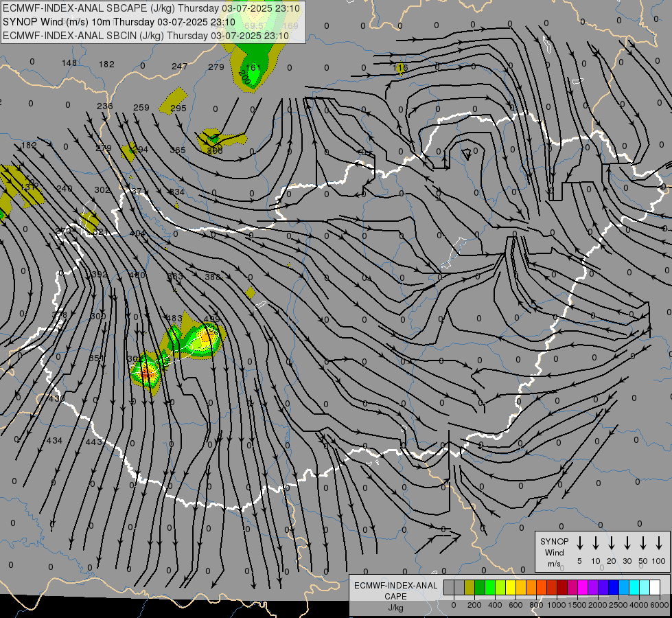Image resolution: width=672 pixels, height=618 pixels.
Task: Pick the white swatch ending the color bar
Action: [x=655, y=588]
